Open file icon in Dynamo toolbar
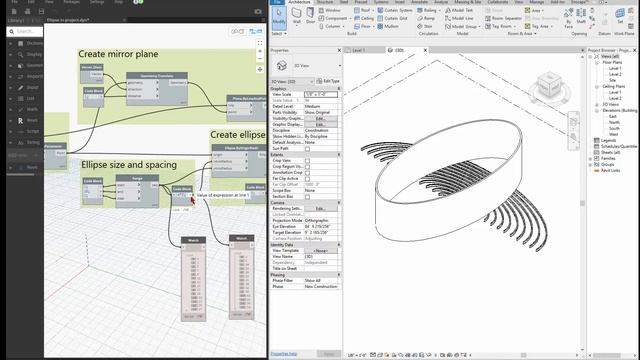Viewport: 640px width, 360px height. [28, 11]
